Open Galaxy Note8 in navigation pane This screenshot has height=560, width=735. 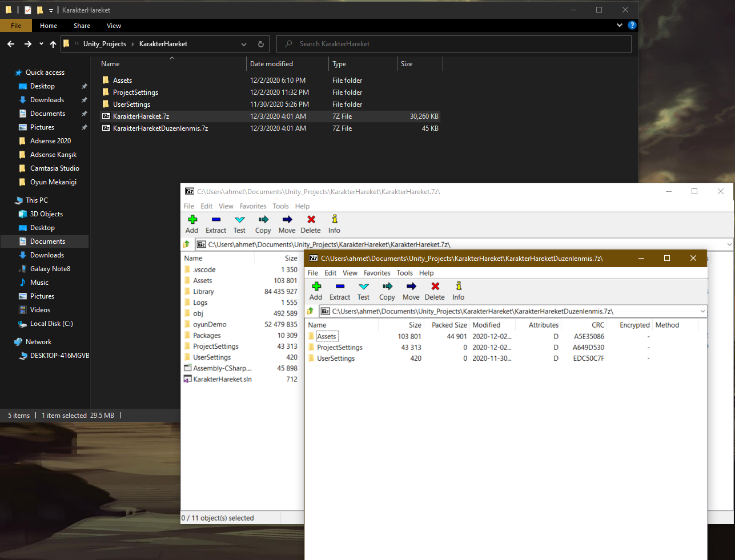pyautogui.click(x=50, y=269)
